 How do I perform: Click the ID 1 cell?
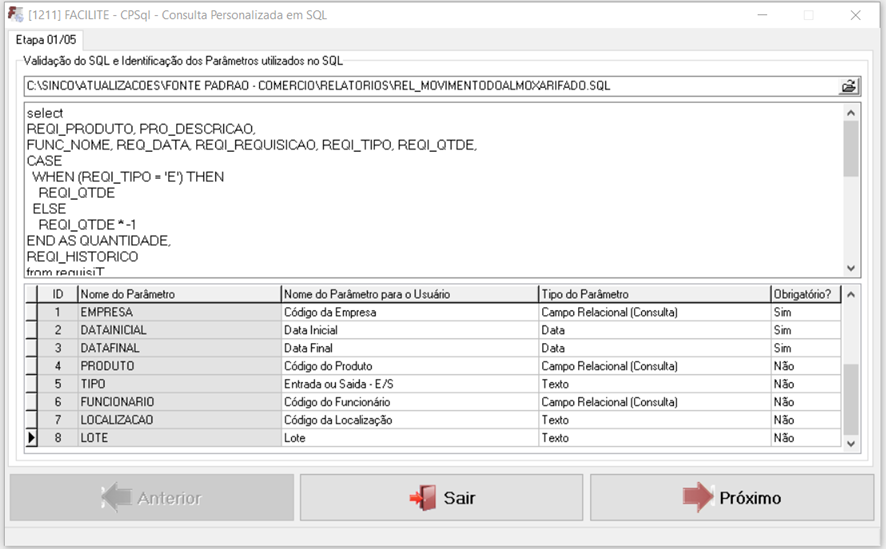point(58,312)
